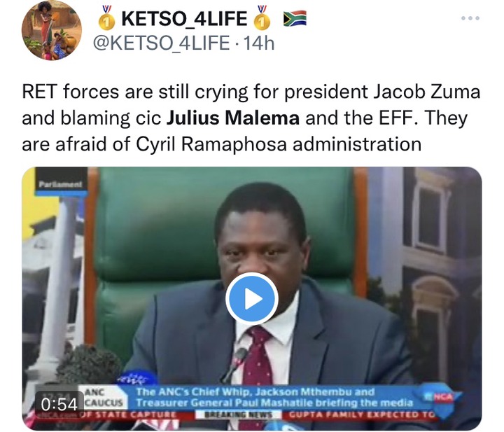This screenshot has width=504, height=432.
Task: Click the KETSO_4LIFE display name
Action: point(184,19)
